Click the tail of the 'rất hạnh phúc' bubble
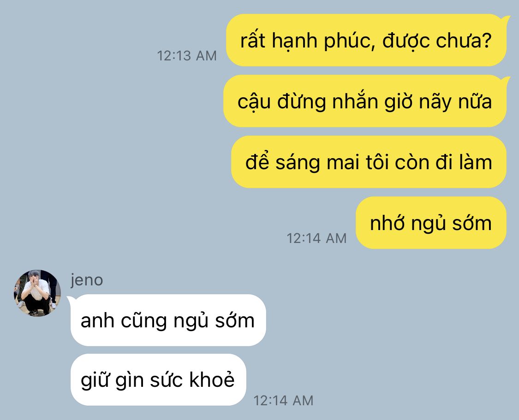Image resolution: width=519 pixels, height=420 pixels. (505, 19)
